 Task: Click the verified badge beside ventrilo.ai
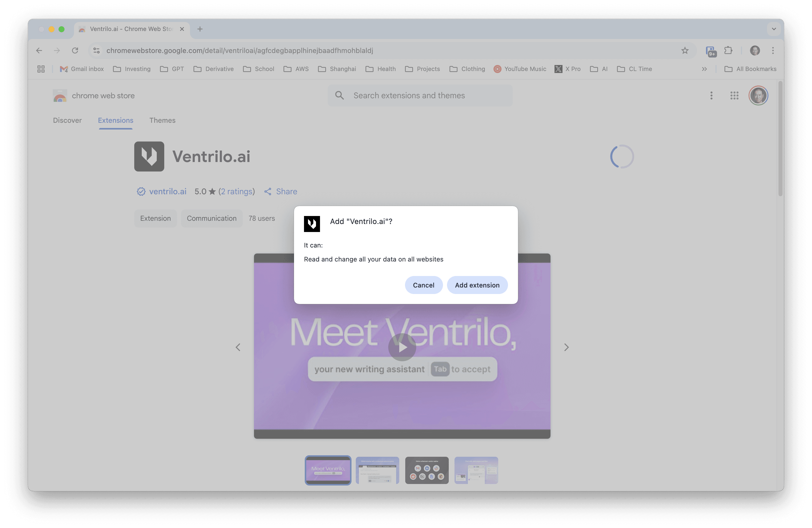pyautogui.click(x=141, y=191)
